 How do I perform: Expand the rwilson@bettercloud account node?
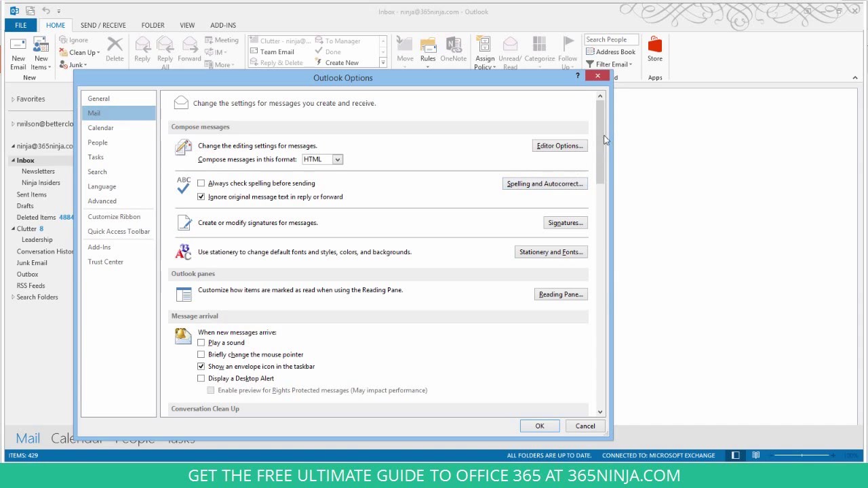click(13, 124)
